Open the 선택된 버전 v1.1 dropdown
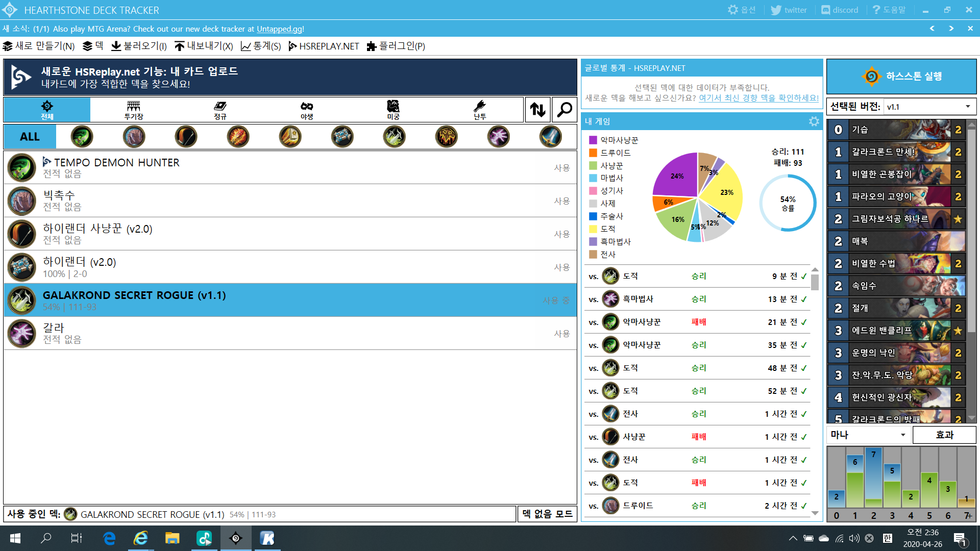The width and height of the screenshot is (980, 551). (x=929, y=107)
